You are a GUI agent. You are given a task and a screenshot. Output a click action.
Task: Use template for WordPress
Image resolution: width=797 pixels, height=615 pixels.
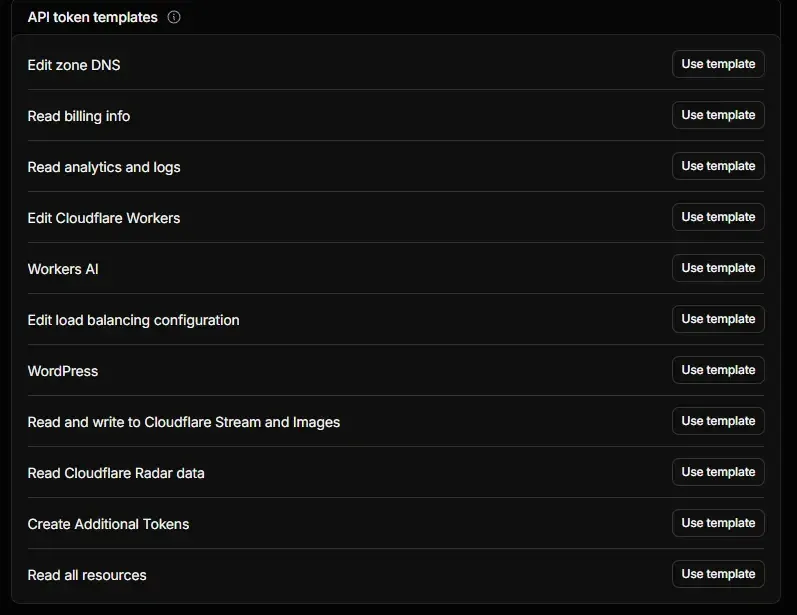(x=718, y=370)
